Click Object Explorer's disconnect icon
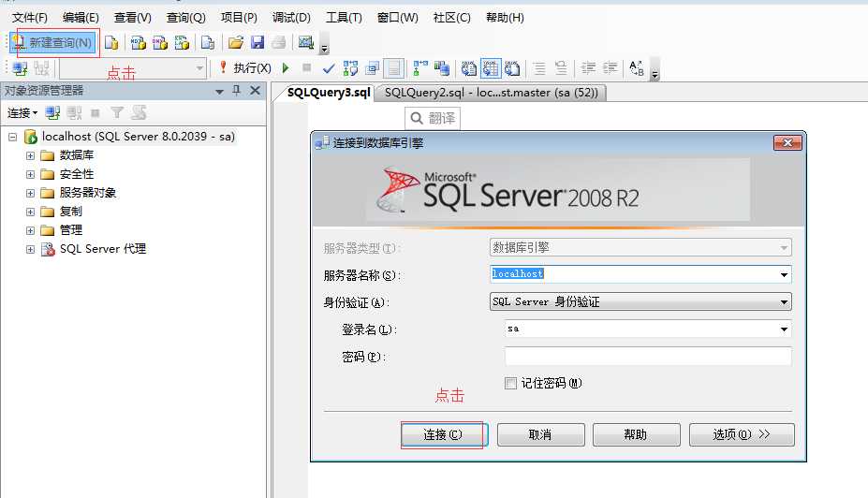Image resolution: width=868 pixels, height=498 pixels. 74,113
